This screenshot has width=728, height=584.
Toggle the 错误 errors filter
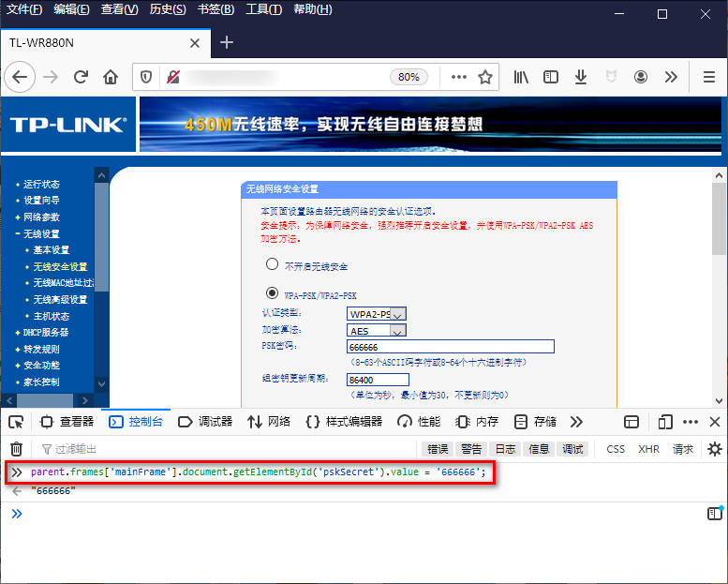(x=438, y=449)
